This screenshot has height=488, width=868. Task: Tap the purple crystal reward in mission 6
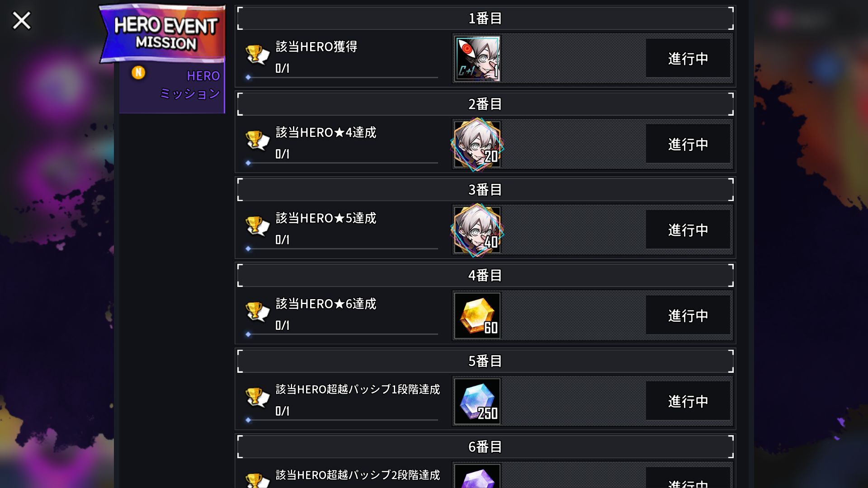tap(477, 476)
